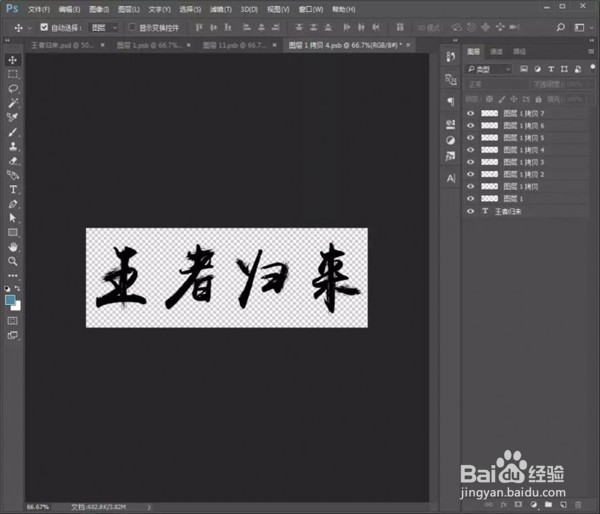This screenshot has height=514, width=600.
Task: Change the screen mode
Action: point(13,335)
